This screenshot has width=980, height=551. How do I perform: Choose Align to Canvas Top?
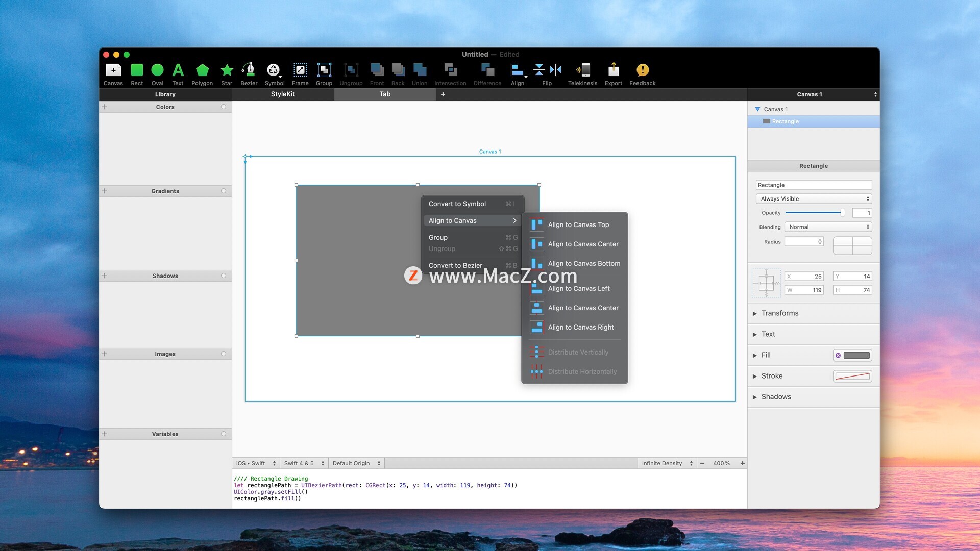click(x=575, y=224)
